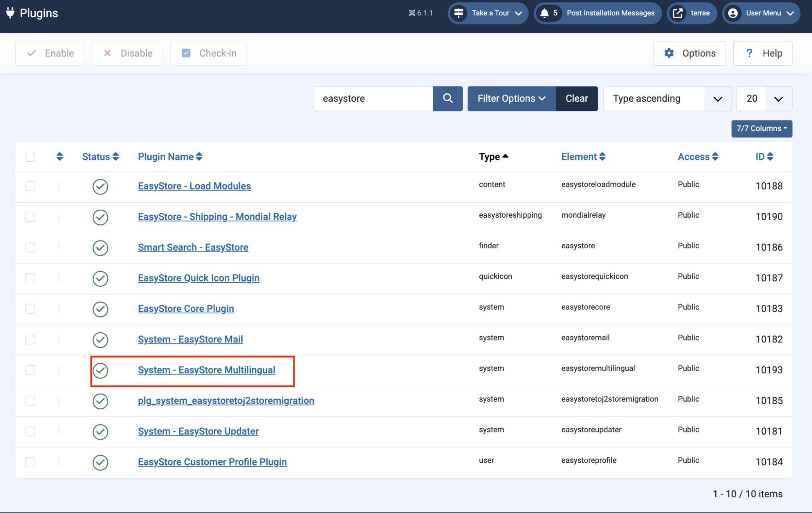Click drag handle for Smart Search - EasyStore row
This screenshot has height=513, width=812.
click(58, 247)
